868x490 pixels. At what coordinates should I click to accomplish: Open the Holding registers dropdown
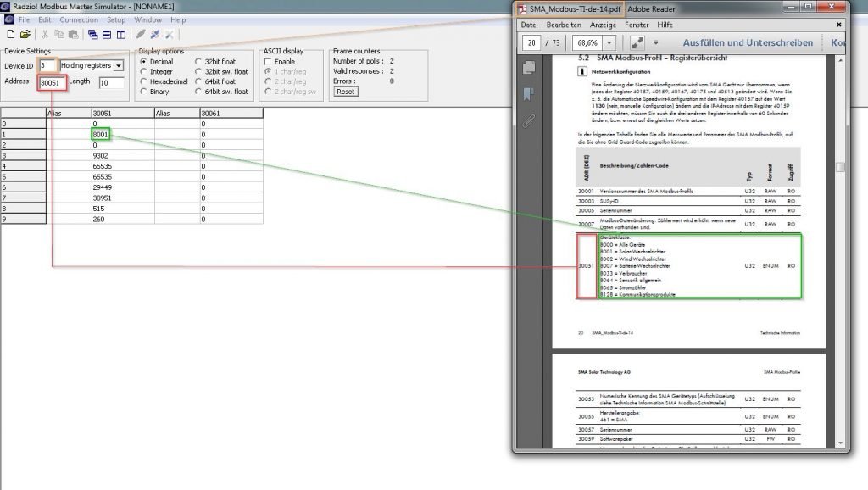pyautogui.click(x=119, y=66)
